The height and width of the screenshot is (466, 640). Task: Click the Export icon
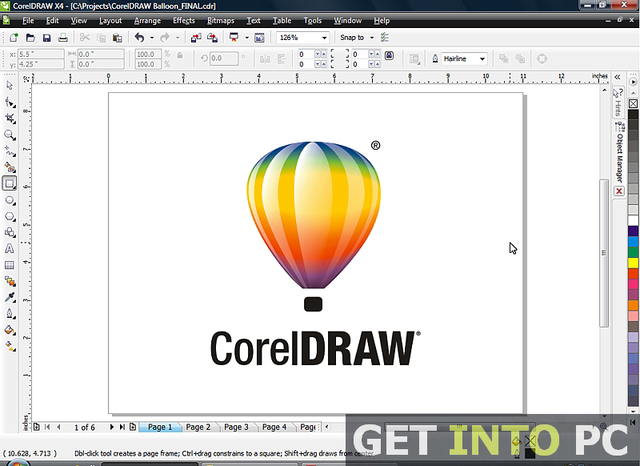point(212,38)
